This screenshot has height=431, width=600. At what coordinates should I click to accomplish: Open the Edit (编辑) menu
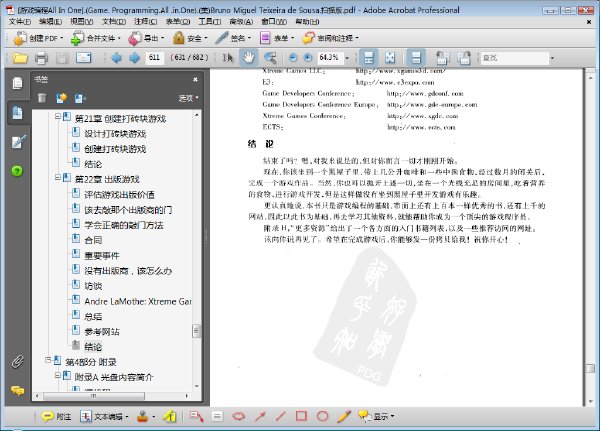click(51, 22)
